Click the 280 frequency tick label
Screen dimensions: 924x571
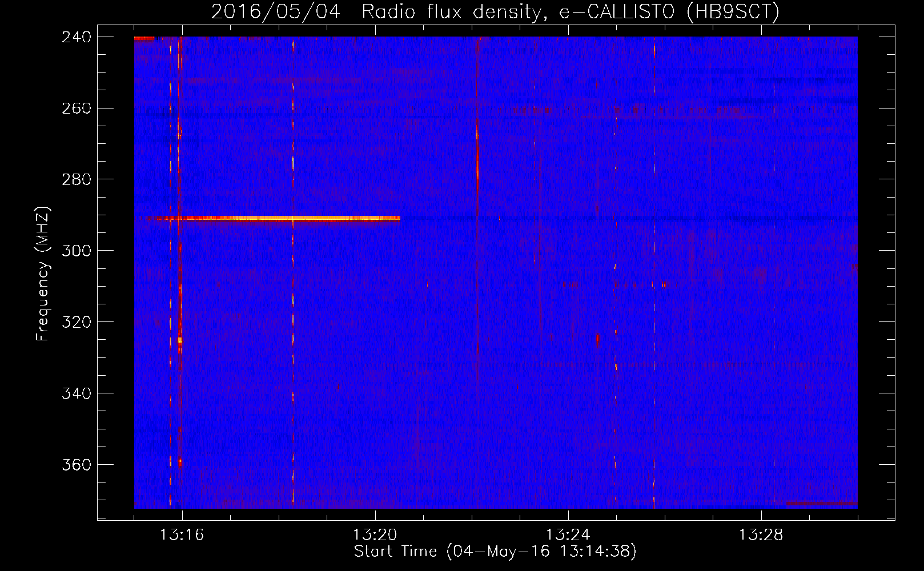[x=77, y=180]
